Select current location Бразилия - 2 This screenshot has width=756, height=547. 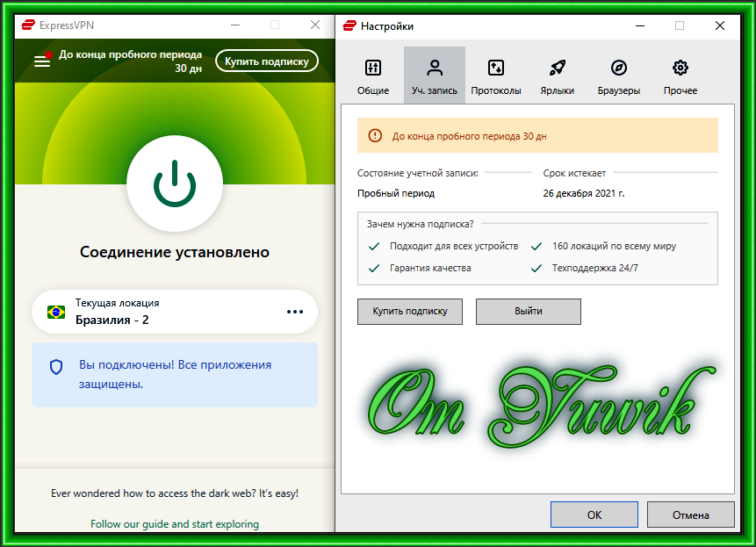(x=175, y=312)
